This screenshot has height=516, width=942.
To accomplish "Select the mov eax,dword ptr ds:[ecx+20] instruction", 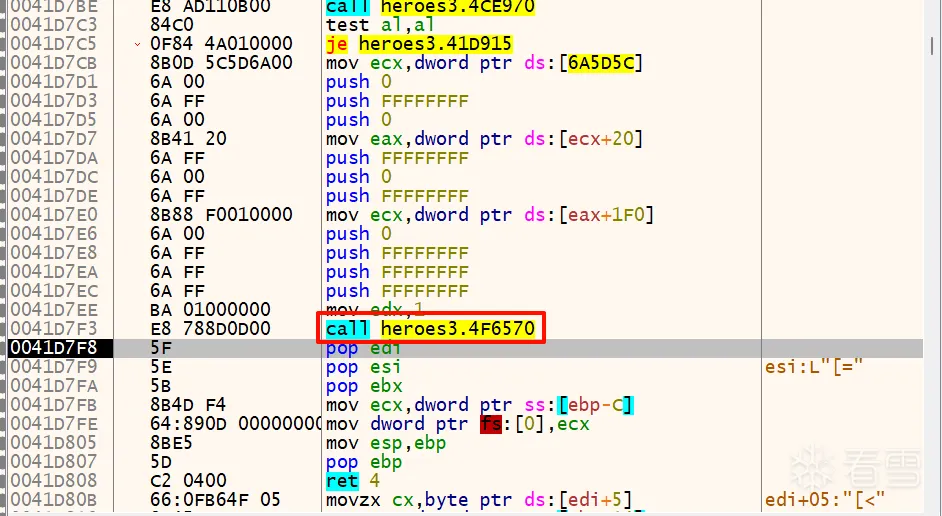I will click(486, 139).
